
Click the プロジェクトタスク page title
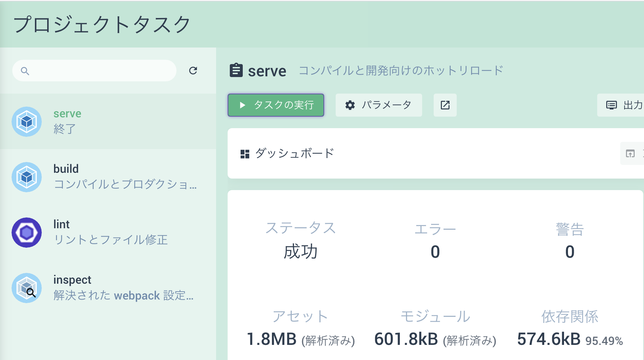(102, 24)
